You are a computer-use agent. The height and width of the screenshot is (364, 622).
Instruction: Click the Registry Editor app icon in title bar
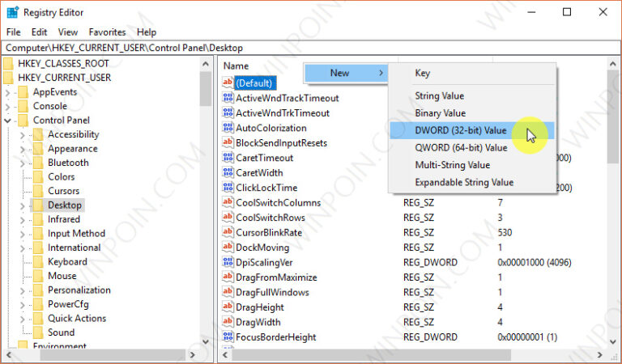pyautogui.click(x=12, y=12)
